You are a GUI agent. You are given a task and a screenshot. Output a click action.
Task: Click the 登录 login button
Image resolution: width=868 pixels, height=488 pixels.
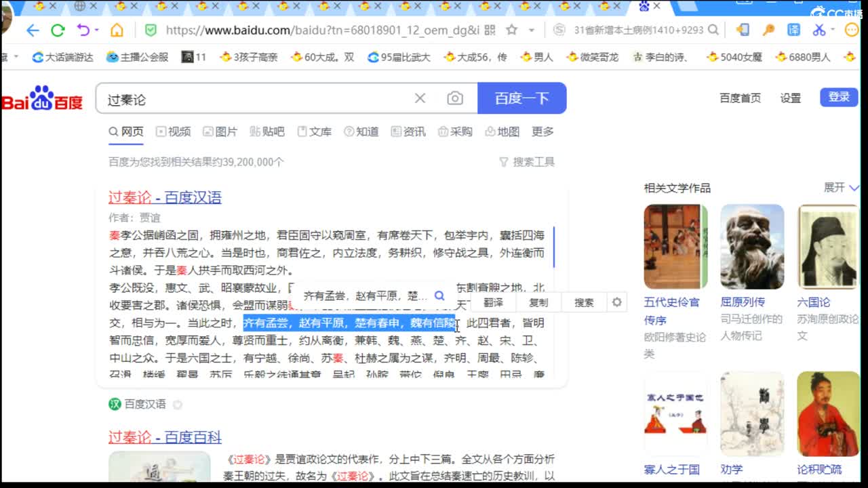click(x=839, y=97)
